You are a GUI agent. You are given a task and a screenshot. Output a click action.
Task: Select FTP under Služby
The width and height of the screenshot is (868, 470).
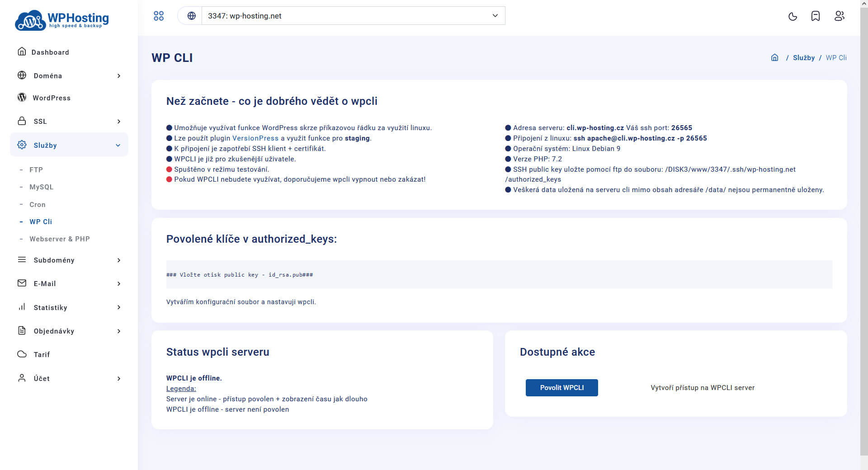tap(36, 170)
